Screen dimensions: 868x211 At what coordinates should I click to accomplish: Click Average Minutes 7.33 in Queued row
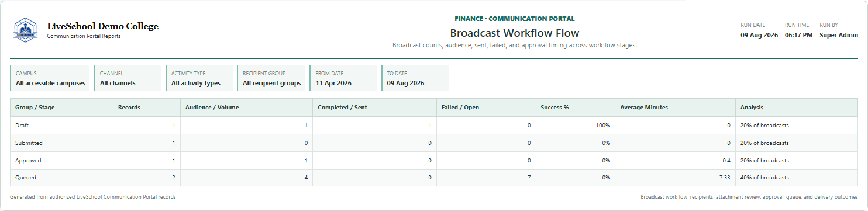pos(725,178)
